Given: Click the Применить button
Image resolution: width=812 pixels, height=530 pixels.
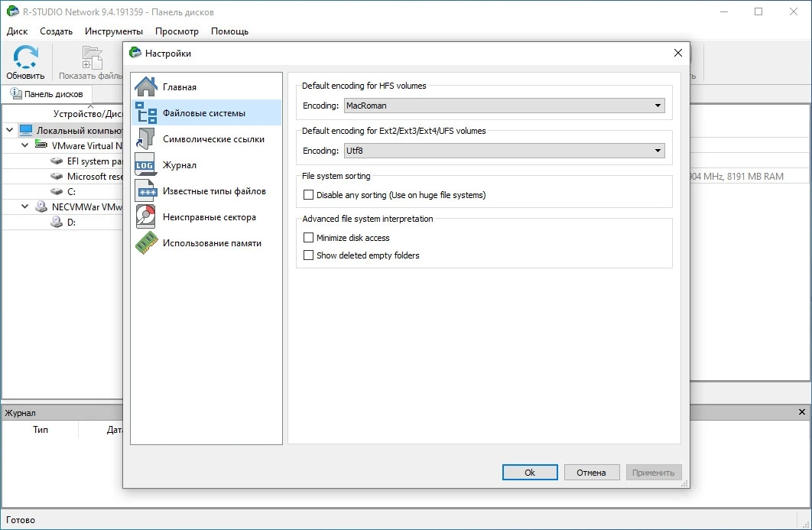Looking at the screenshot, I should coord(654,473).
